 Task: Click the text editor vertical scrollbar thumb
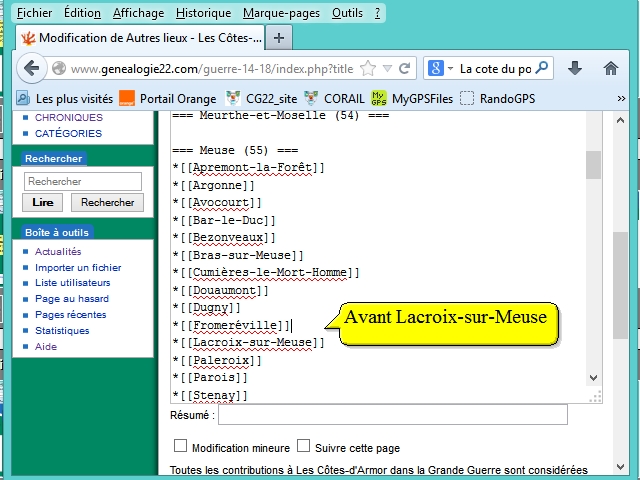pyautogui.click(x=593, y=164)
